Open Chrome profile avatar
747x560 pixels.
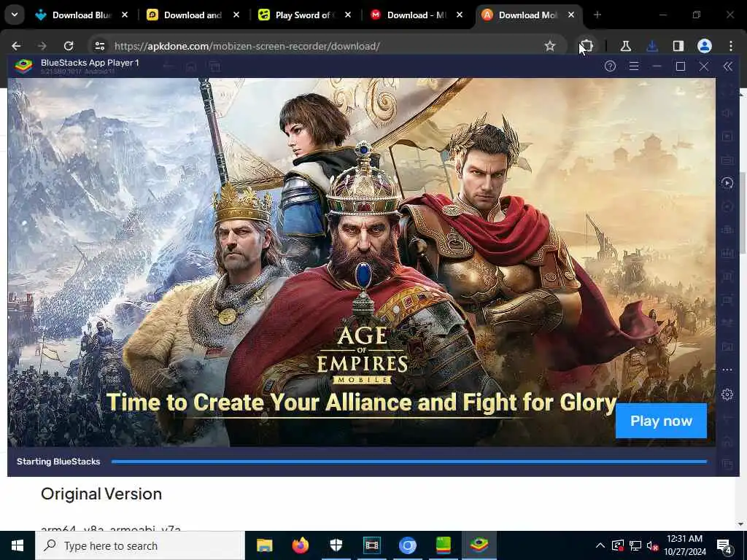[x=704, y=46]
